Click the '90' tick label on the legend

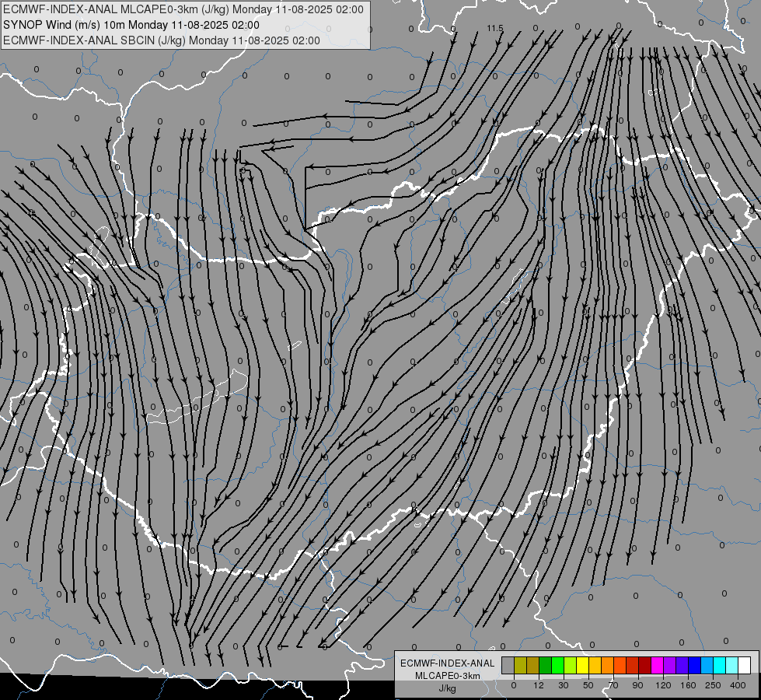[x=637, y=685]
